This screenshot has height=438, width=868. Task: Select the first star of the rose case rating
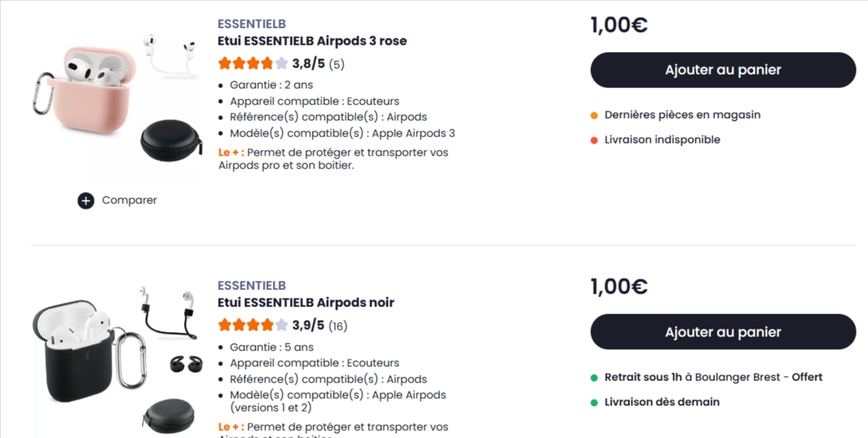223,63
